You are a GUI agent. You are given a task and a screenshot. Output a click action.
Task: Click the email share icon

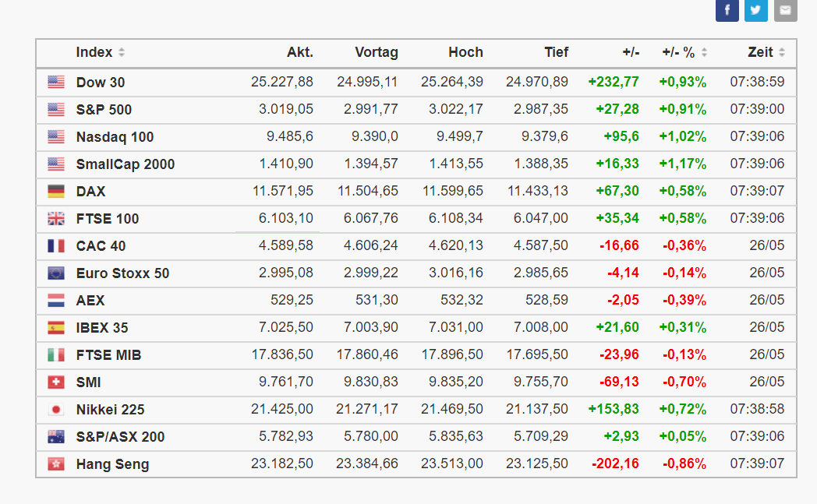785,10
